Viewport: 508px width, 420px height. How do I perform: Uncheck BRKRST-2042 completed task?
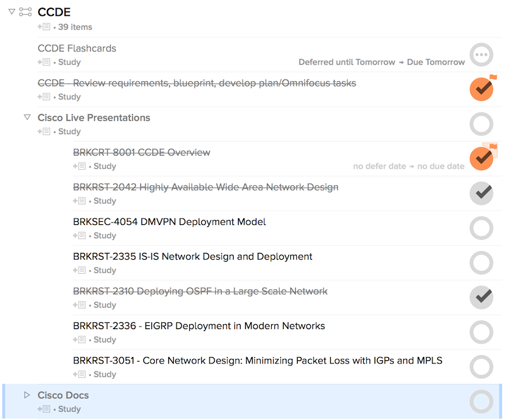point(481,193)
